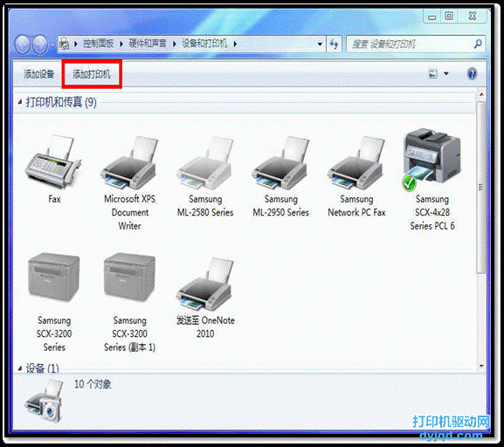
Task: Select Samsung Network PC Fax icon
Action: tap(356, 163)
